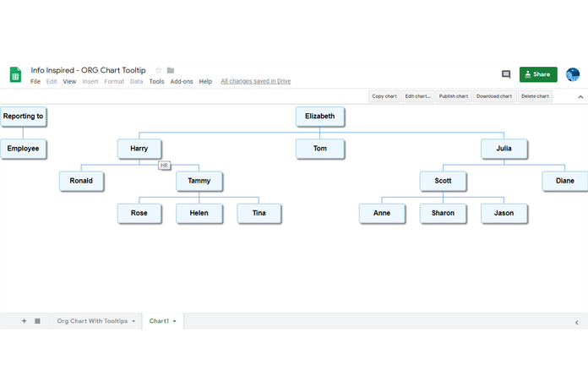This screenshot has height=392, width=588.
Task: Select the Tom node
Action: tap(320, 149)
